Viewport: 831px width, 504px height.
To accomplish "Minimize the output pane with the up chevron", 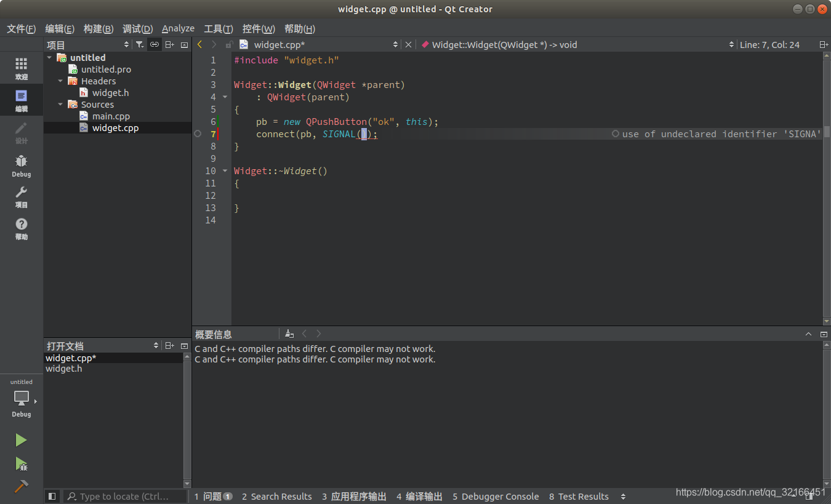I will [x=808, y=334].
